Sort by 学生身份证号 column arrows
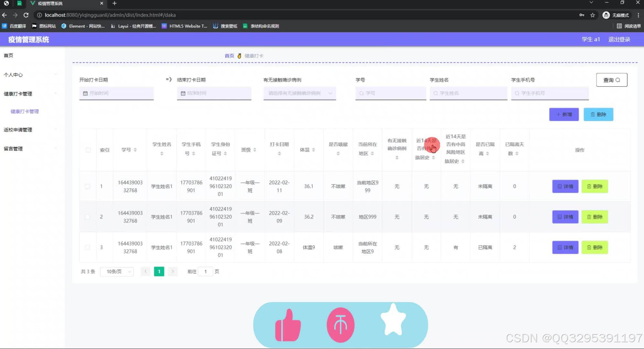This screenshot has height=349, width=644. [225, 153]
